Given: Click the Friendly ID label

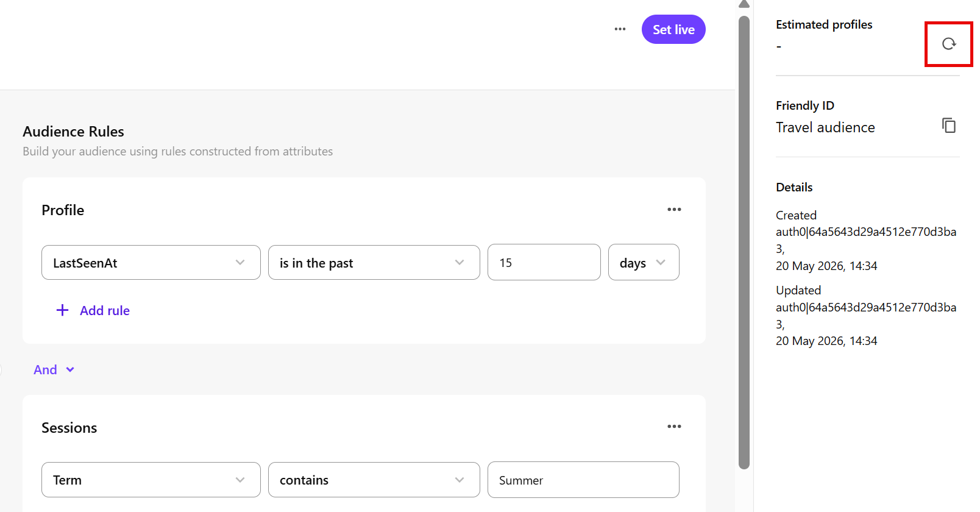Looking at the screenshot, I should coord(805,105).
